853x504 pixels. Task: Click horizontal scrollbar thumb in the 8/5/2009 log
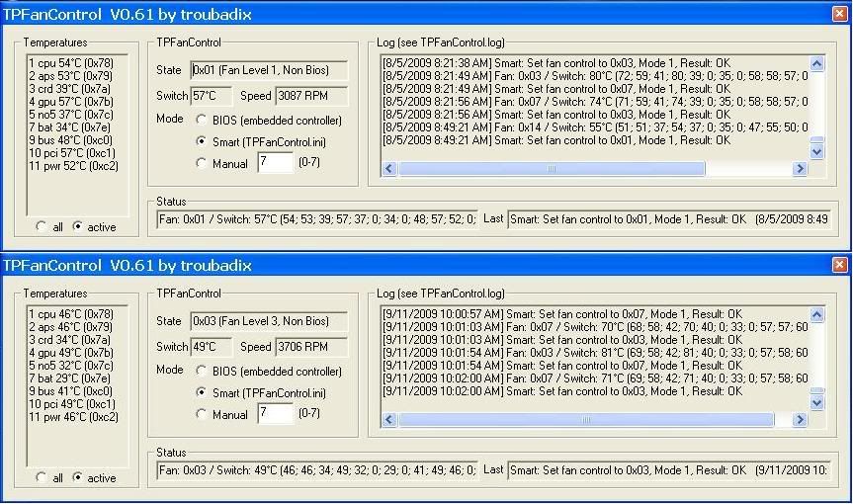[x=552, y=169]
